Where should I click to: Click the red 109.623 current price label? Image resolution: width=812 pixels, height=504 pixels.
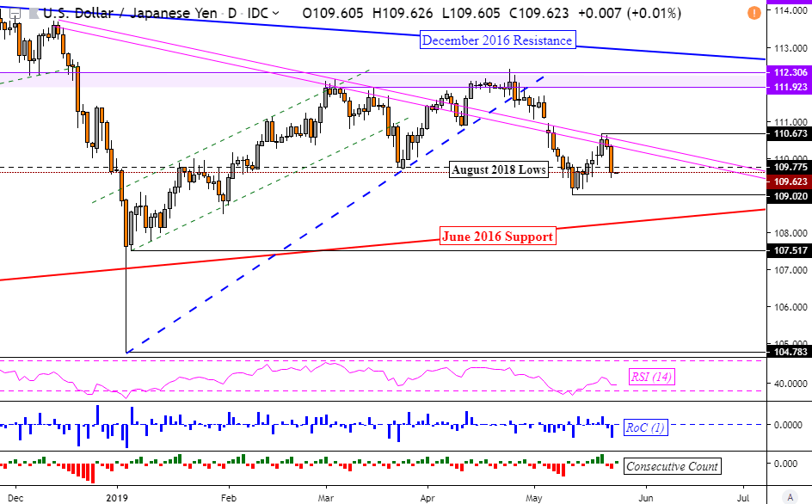[x=790, y=181]
